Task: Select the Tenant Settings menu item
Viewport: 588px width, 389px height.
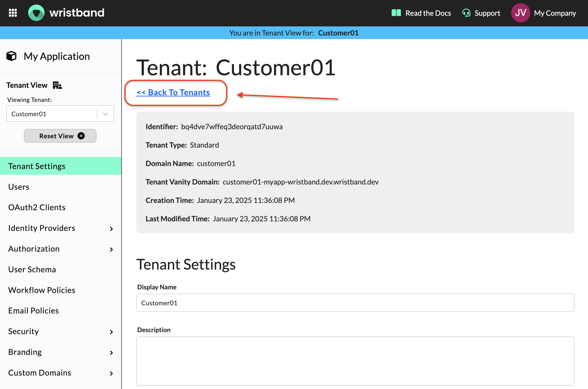Action: (61, 166)
